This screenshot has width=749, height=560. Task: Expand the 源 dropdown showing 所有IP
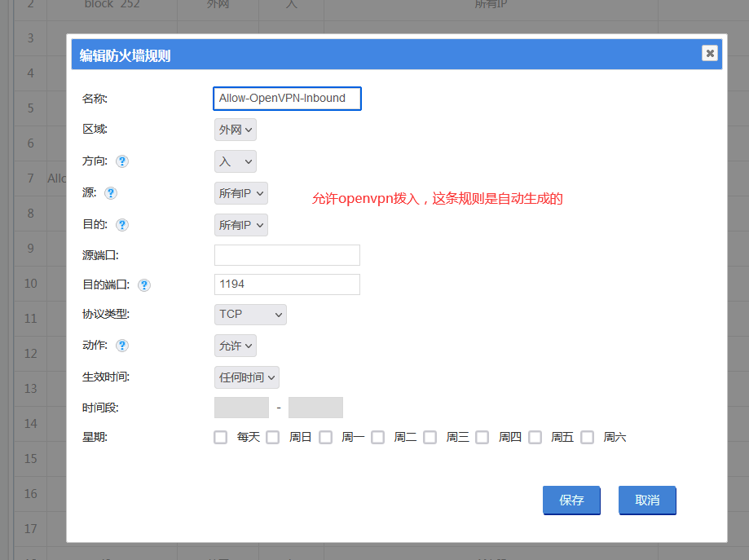click(x=240, y=193)
